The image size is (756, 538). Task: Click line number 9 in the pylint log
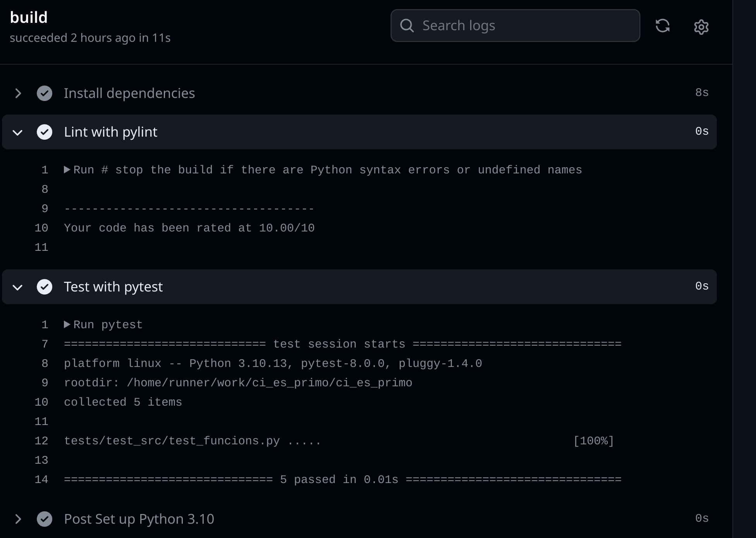(45, 209)
